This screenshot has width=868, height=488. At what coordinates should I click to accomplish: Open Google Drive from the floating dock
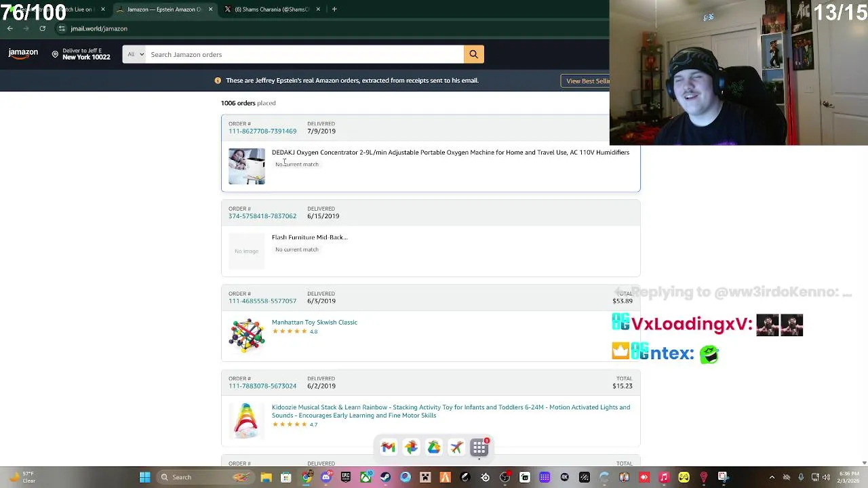pos(434,447)
